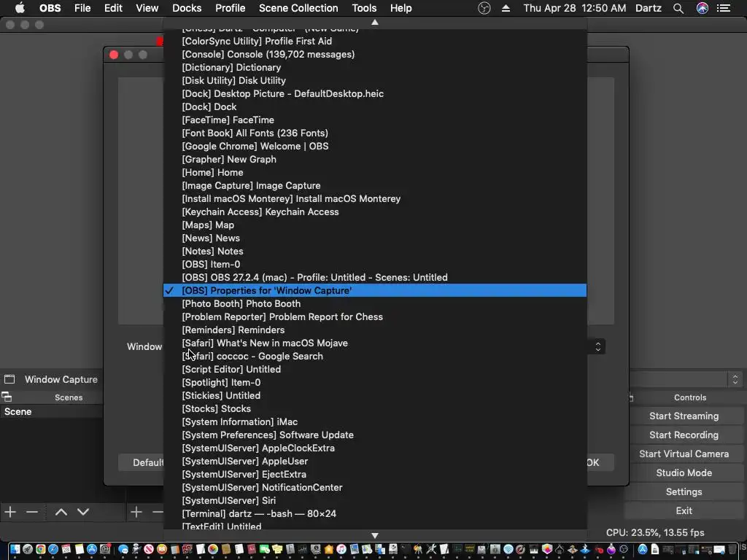747x560 pixels.
Task: Open Keychain Access from the Dock
Action: tap(418, 549)
